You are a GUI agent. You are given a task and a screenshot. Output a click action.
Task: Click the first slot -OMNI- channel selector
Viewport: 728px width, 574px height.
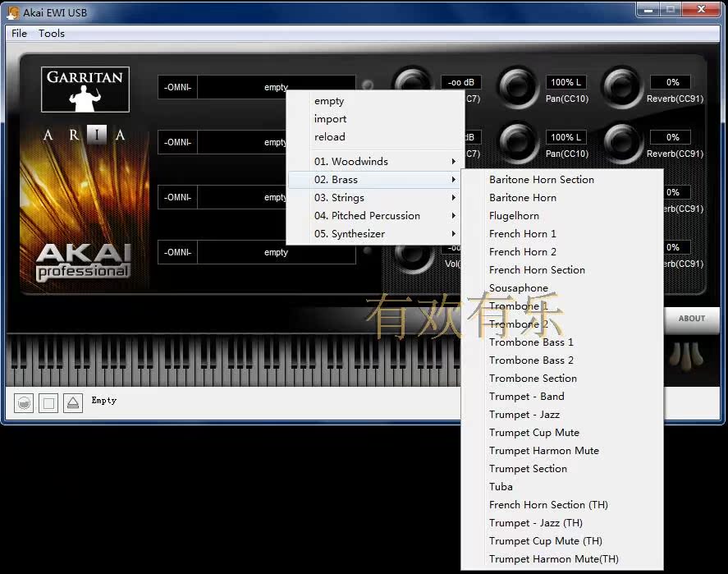tap(177, 87)
